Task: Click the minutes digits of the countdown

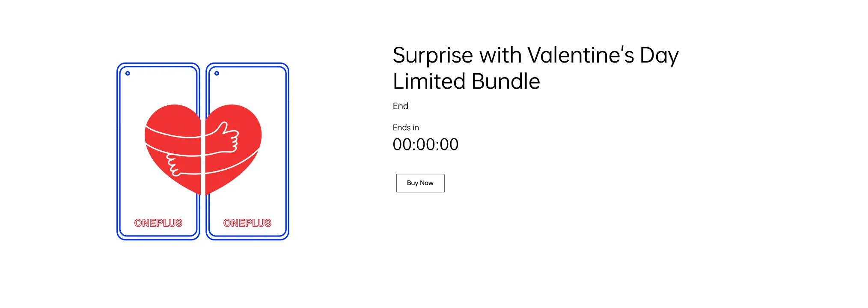Action: click(x=425, y=145)
